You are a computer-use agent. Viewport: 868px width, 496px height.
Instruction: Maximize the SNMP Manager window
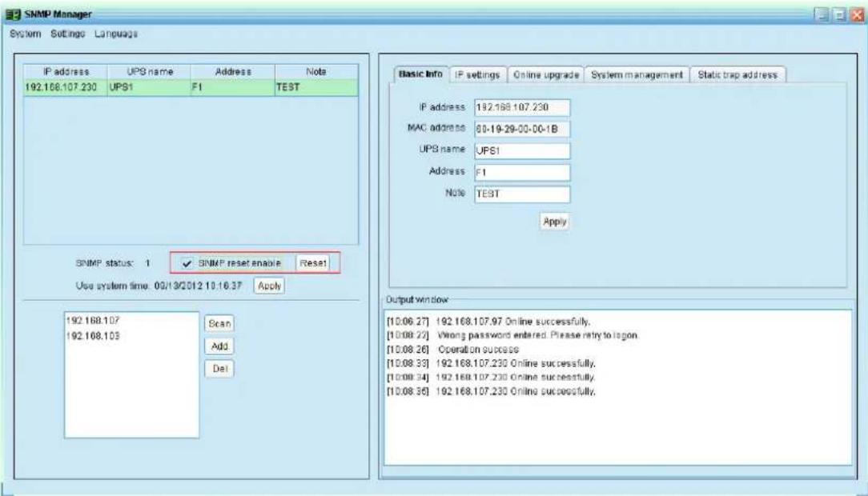[x=840, y=14]
